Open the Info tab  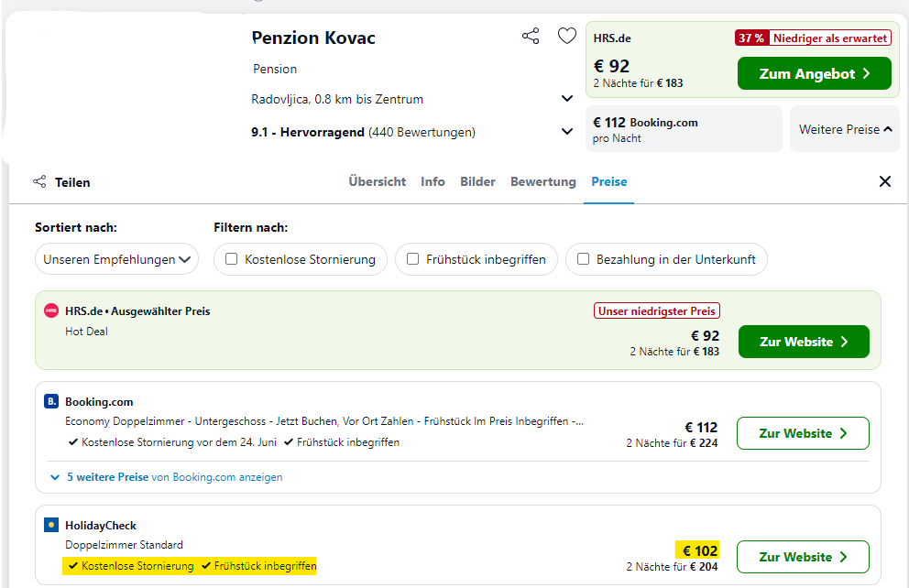(x=433, y=181)
